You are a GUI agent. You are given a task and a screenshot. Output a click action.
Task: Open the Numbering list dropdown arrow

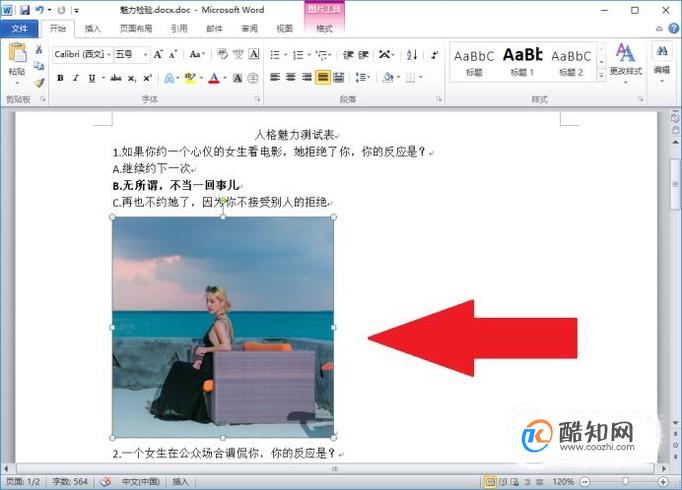309,55
